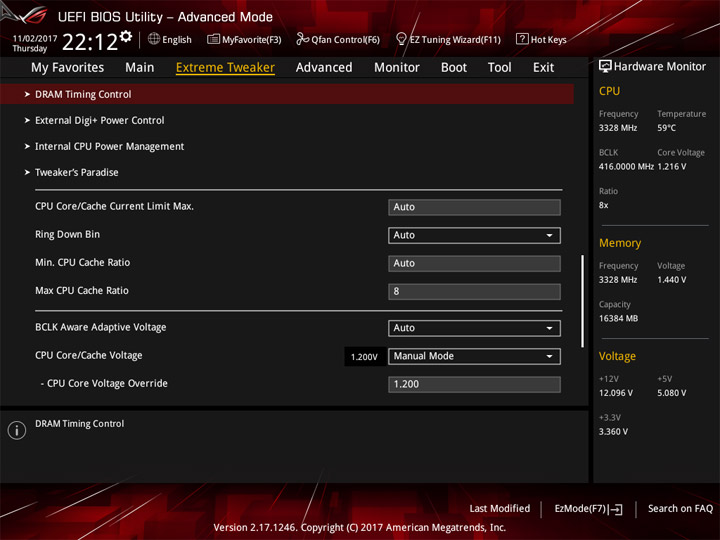Open Qfan Control(F6)
The width and height of the screenshot is (720, 540).
[x=338, y=39]
